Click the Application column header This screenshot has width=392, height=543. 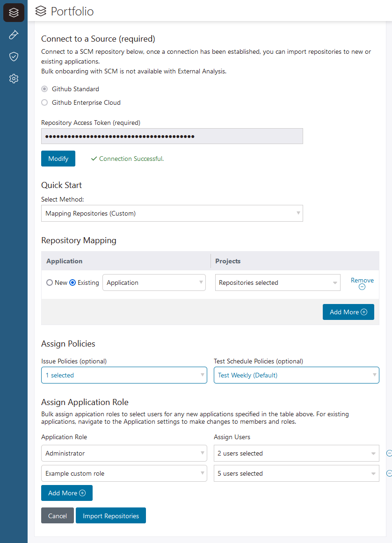click(65, 261)
